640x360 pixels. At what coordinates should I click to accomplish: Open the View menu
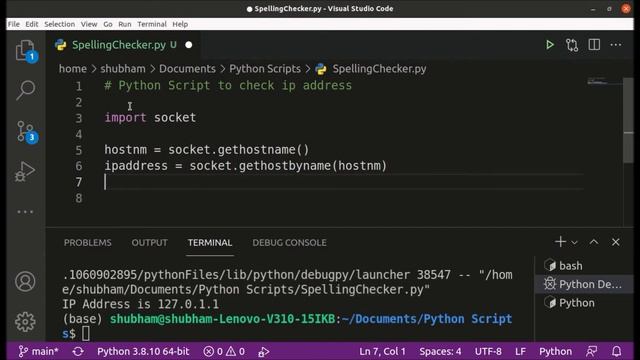[x=89, y=24]
